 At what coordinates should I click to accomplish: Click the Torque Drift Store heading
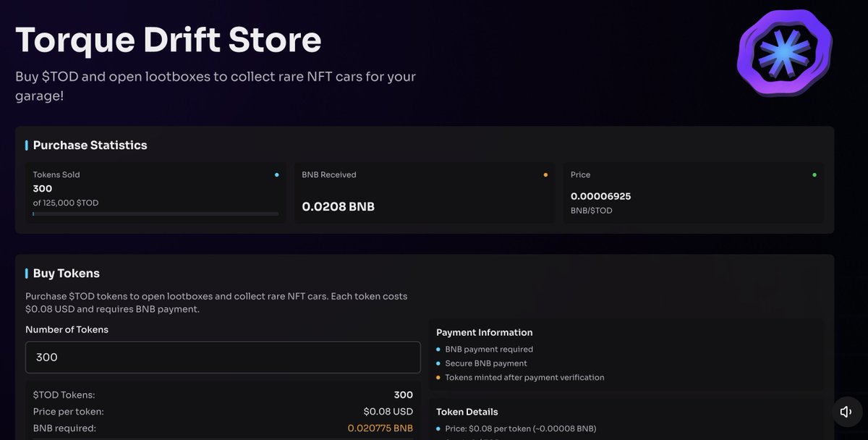168,39
